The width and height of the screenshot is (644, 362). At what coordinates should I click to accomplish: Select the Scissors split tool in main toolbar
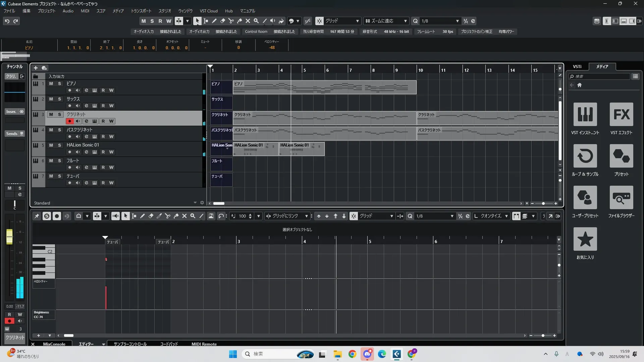231,21
